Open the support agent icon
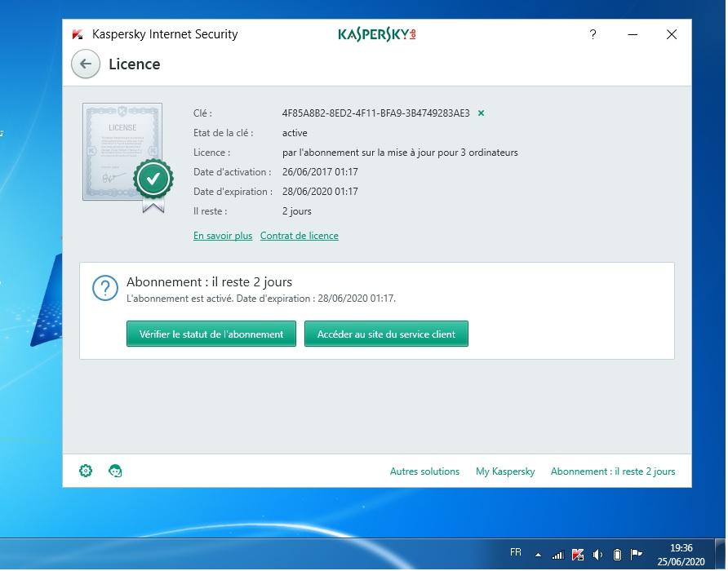This screenshot has width=728, height=571. pos(115,471)
